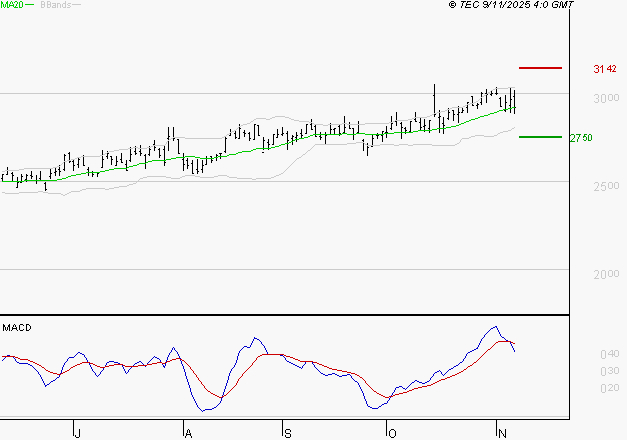Click the 25.00 price axis label
Image resolution: width=627 pixels, height=440 pixels.
[x=606, y=186]
